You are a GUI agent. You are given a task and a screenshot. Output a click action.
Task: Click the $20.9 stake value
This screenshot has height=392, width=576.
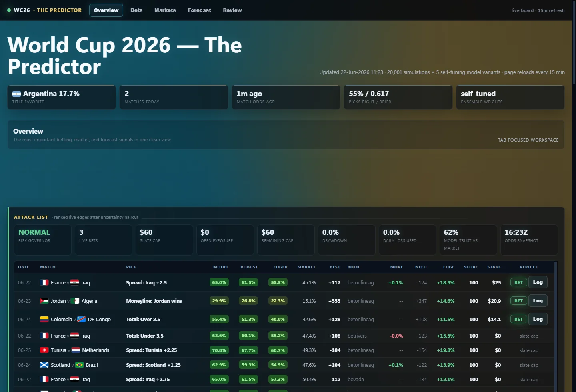click(494, 301)
